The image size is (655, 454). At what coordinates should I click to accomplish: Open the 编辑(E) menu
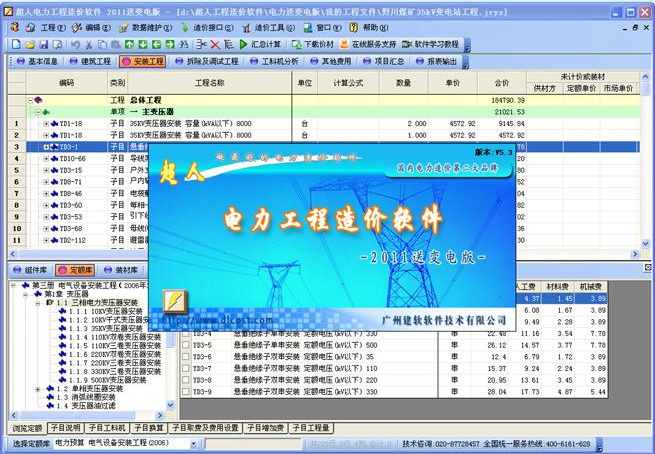click(98, 28)
